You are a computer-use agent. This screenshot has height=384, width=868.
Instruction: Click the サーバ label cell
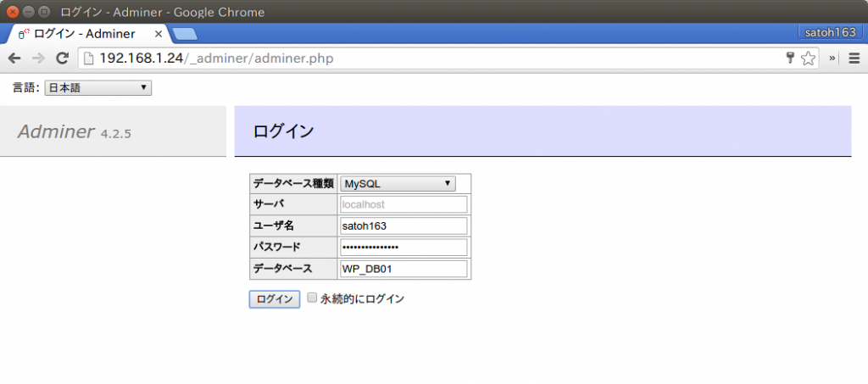click(x=293, y=205)
